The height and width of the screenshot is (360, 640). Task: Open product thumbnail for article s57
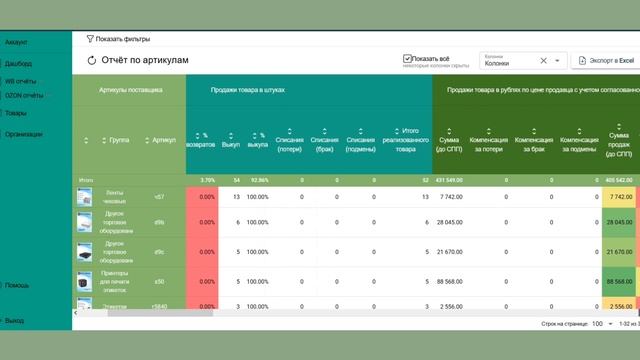pos(84,197)
